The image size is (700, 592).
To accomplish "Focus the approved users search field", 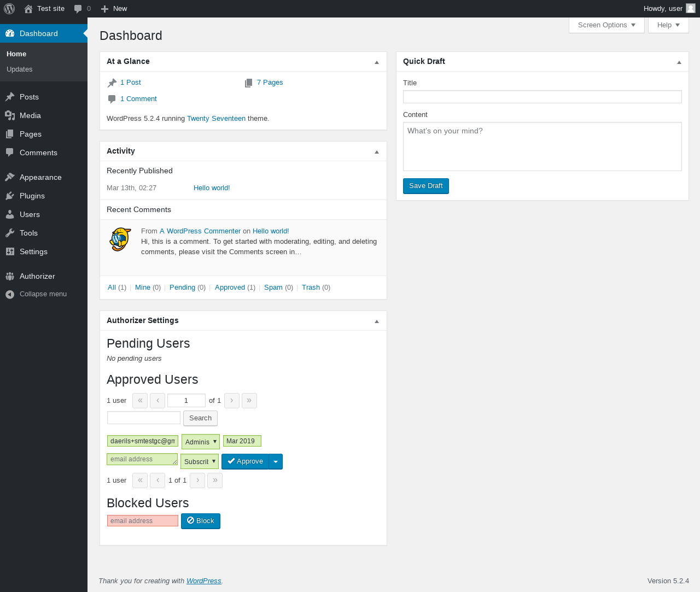I will [x=144, y=418].
